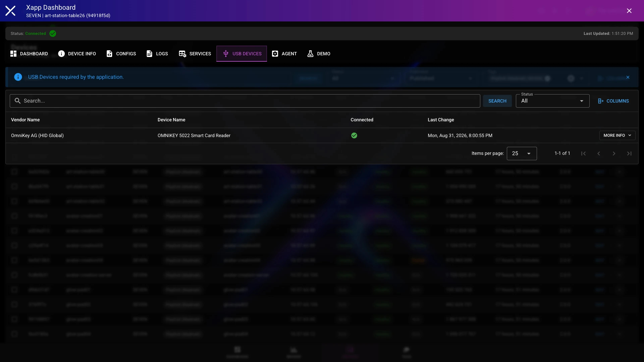Open the Items per page dropdown
This screenshot has width=644, height=362.
(x=522, y=154)
